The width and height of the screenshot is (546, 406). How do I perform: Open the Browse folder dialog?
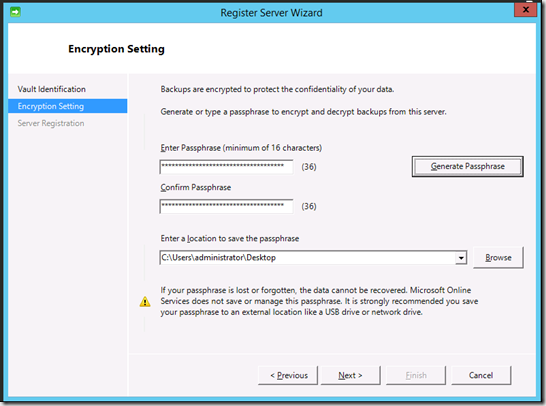pos(498,258)
